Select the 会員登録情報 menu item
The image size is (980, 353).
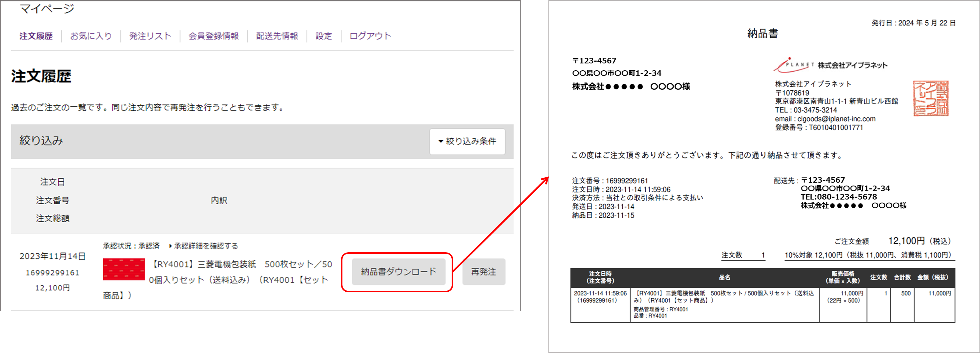point(213,36)
